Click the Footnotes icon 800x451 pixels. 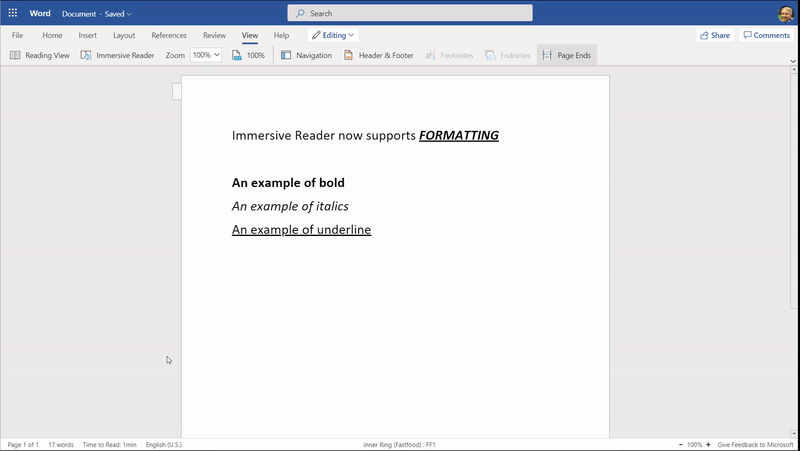tap(430, 55)
